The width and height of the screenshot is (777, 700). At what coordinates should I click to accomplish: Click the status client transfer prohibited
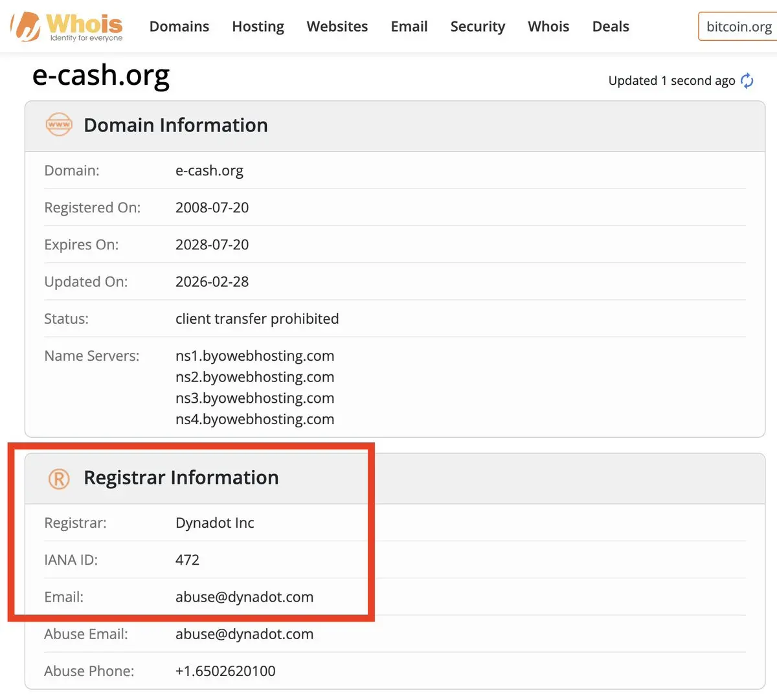pyautogui.click(x=257, y=319)
